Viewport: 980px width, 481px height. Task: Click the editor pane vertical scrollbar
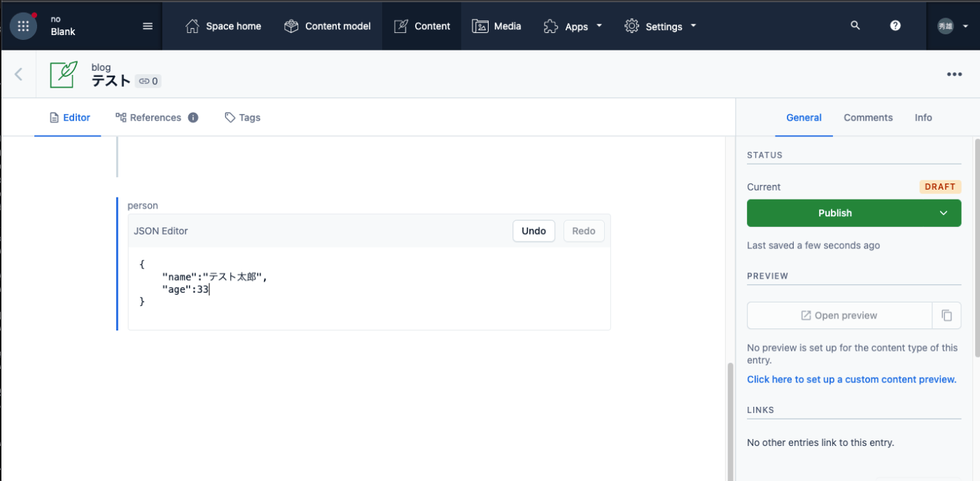(730, 420)
